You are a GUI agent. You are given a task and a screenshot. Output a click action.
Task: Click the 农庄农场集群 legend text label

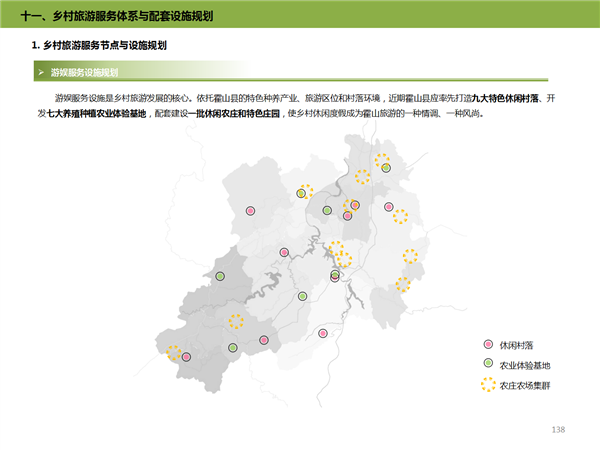click(x=525, y=385)
